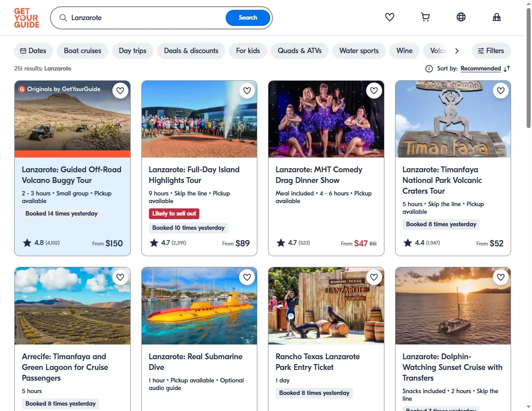Viewport: 532px width, 411px height.
Task: Click the magnifier icon in the search box
Action: [63, 18]
